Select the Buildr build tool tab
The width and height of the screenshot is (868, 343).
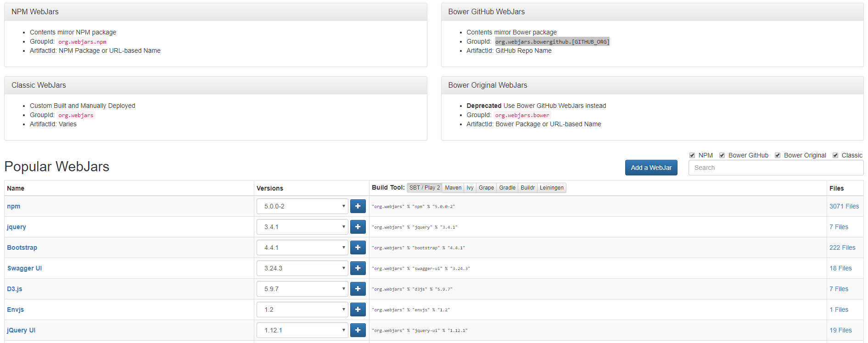click(527, 188)
